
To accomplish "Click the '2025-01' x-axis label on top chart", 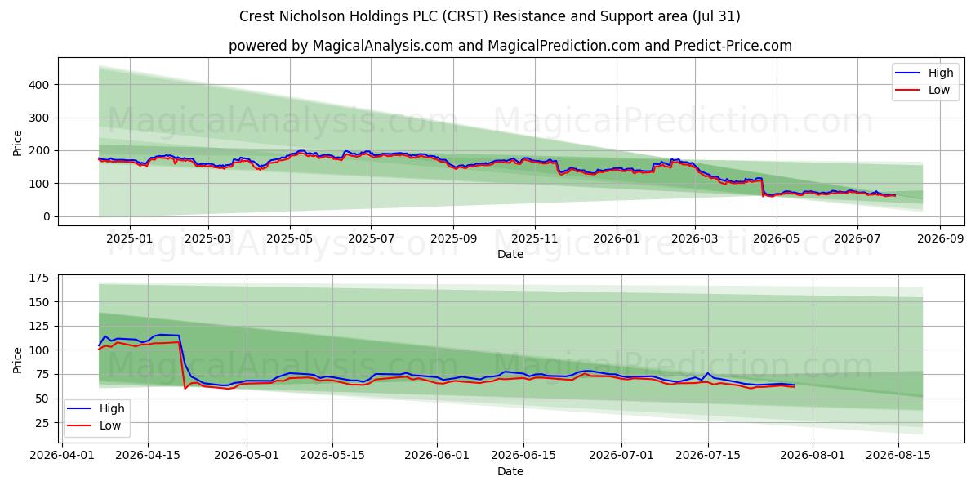I will [x=131, y=238].
